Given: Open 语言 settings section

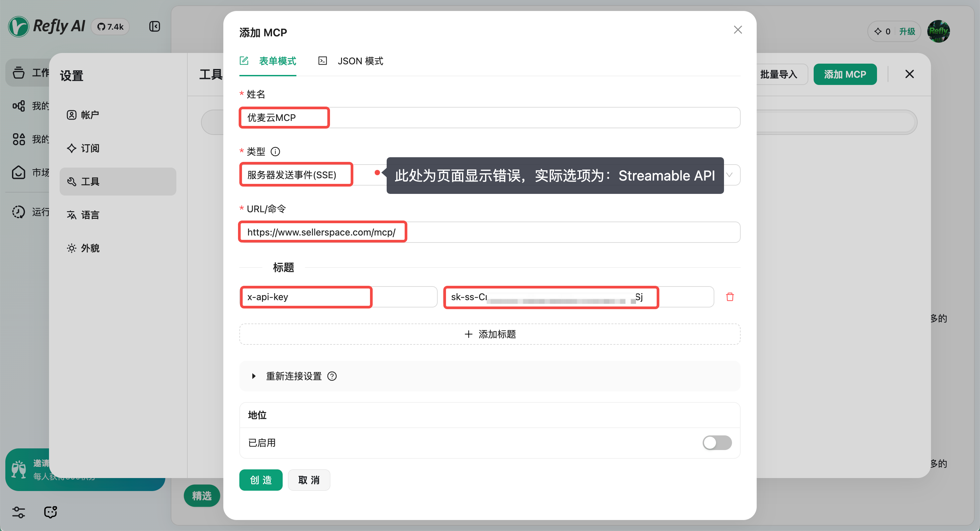Looking at the screenshot, I should (x=118, y=215).
